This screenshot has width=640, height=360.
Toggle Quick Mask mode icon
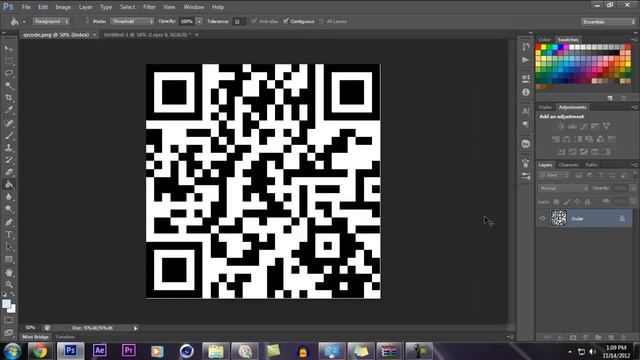tap(9, 320)
